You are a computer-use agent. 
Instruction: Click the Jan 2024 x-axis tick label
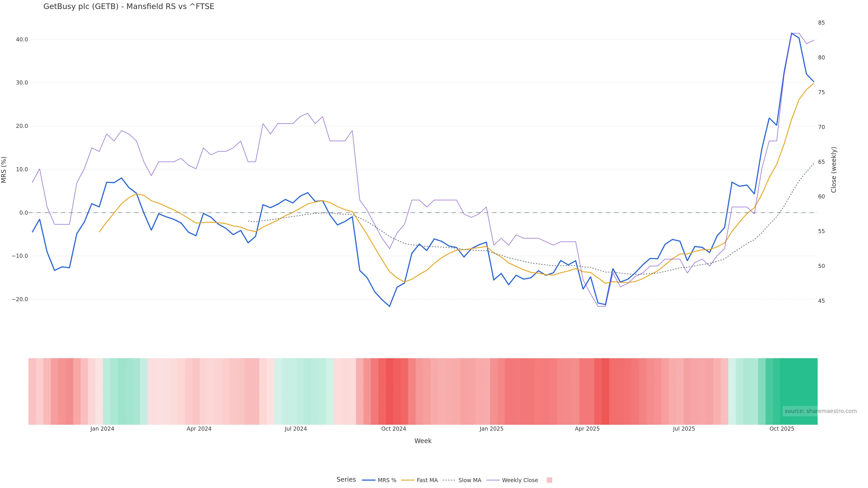(x=102, y=429)
